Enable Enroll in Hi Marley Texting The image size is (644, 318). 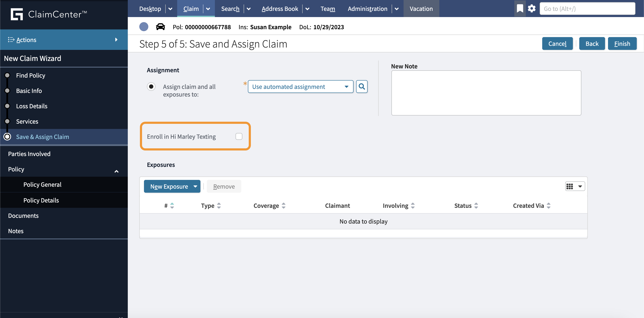[239, 136]
